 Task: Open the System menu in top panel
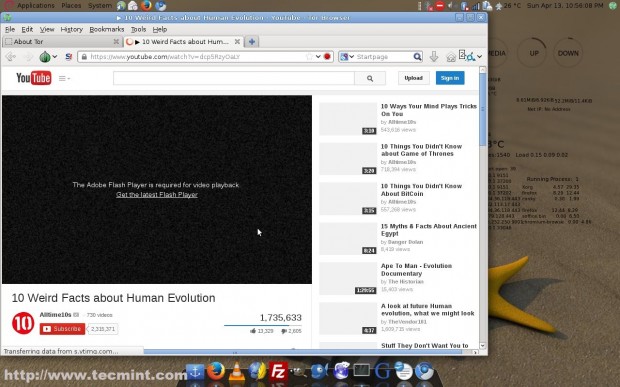[100, 6]
